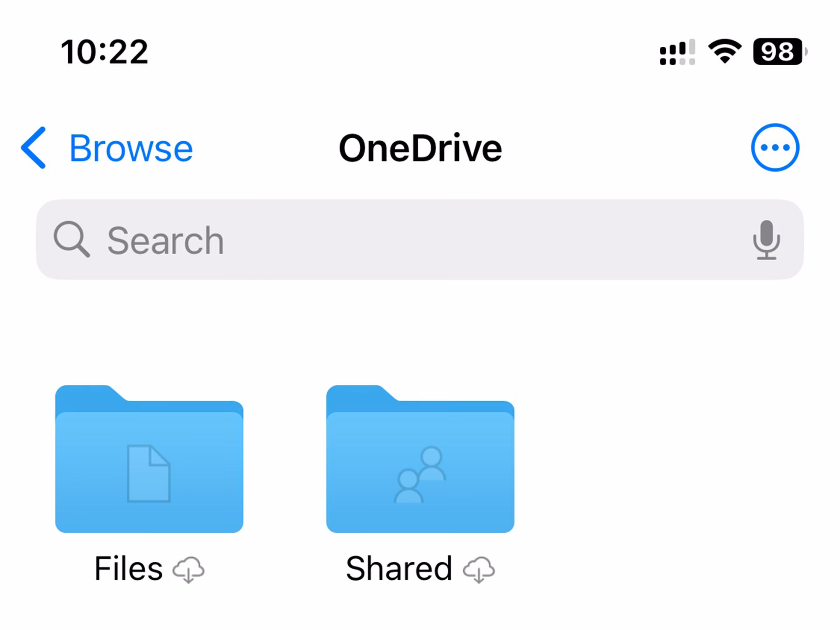Tap the cellular signal bars icon
The height and width of the screenshot is (630, 840).
point(677,52)
